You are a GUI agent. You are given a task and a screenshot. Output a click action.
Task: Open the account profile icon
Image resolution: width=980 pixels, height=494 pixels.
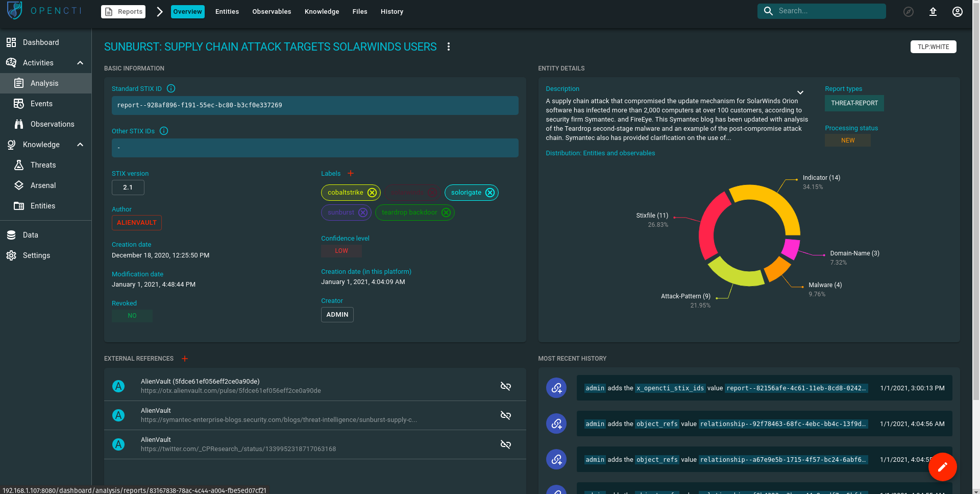(x=958, y=11)
